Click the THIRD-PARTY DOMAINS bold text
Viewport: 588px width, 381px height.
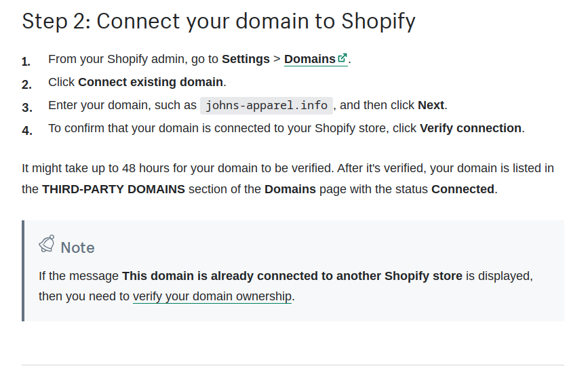(113, 189)
